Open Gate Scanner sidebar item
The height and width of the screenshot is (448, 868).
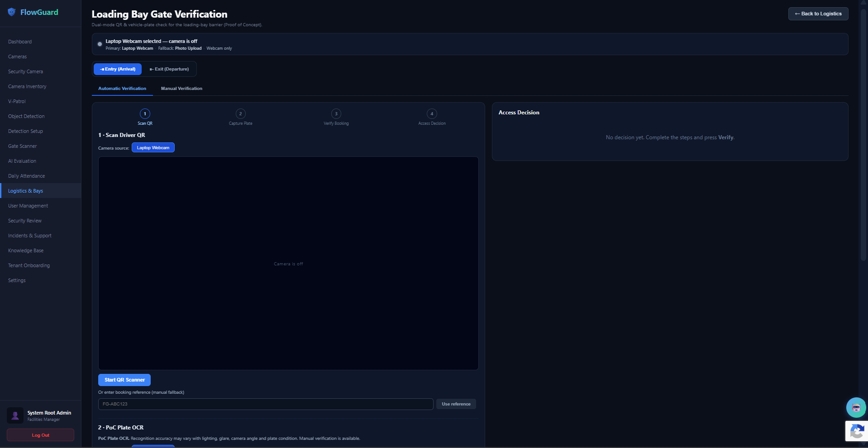point(41,146)
